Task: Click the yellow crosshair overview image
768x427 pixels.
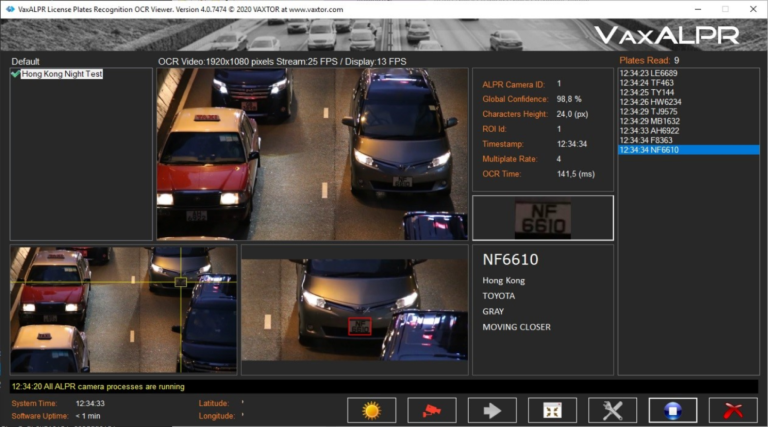Action: pyautogui.click(x=123, y=310)
